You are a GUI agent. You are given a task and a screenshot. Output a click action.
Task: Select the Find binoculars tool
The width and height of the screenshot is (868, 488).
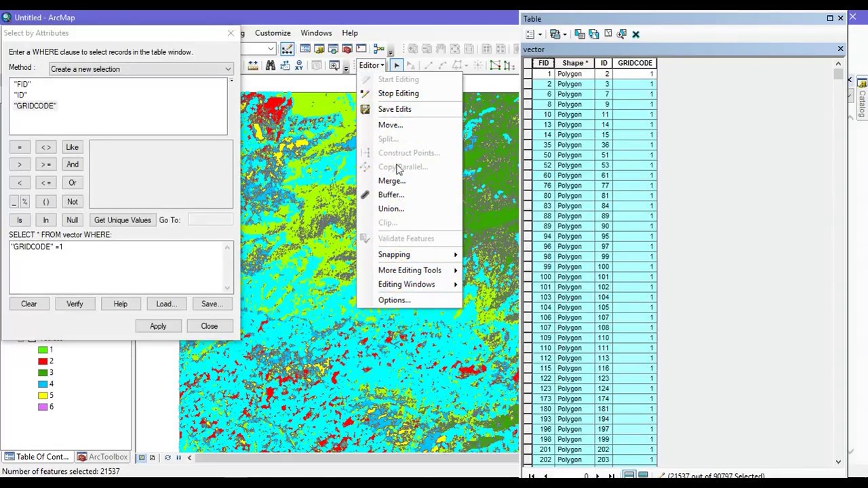point(270,66)
